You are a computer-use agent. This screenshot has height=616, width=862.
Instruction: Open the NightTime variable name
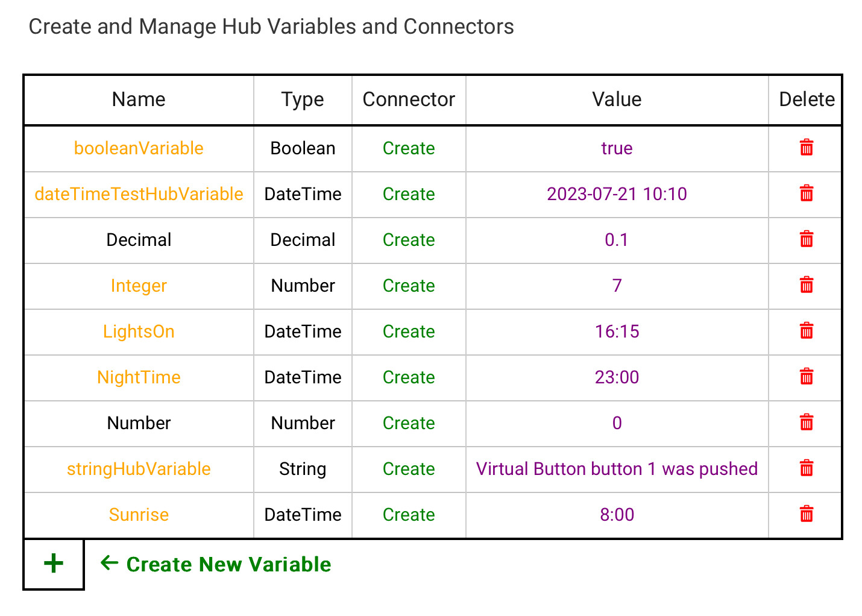pos(139,377)
